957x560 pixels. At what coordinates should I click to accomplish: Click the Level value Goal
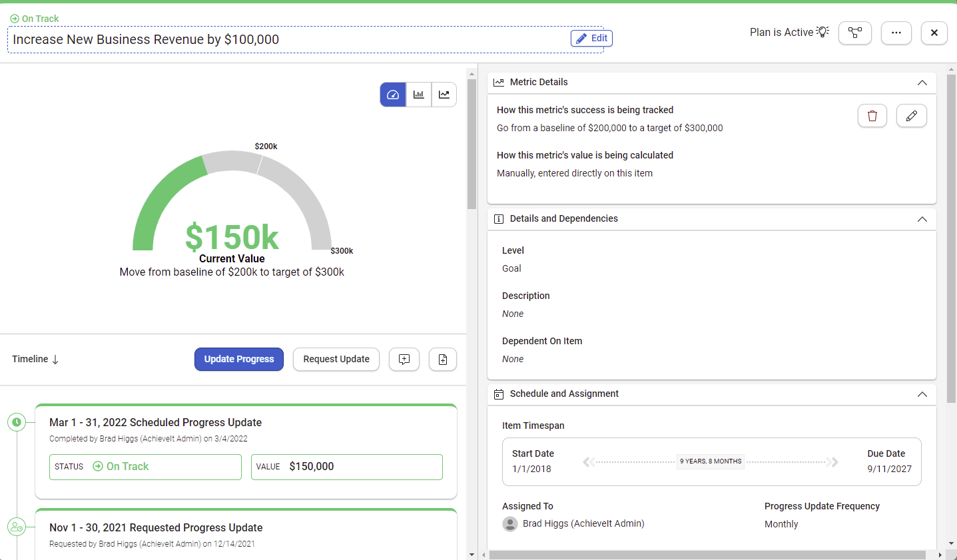[x=511, y=268]
